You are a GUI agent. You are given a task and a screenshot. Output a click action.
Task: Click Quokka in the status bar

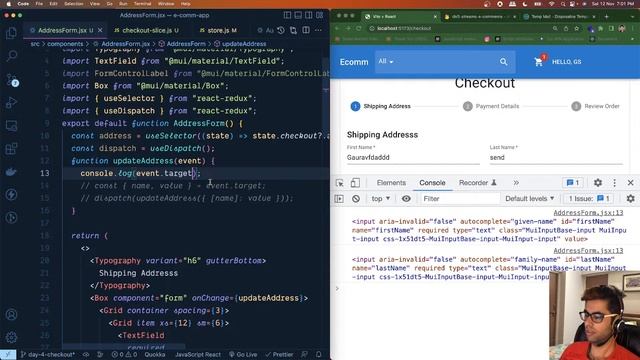tap(155, 355)
